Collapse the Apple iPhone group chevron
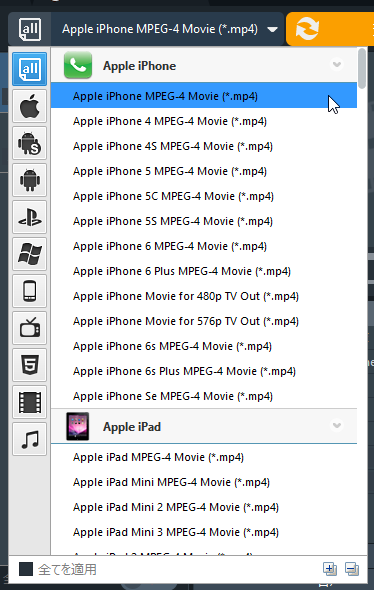Viewport: 374px width, 590px height. (337, 64)
